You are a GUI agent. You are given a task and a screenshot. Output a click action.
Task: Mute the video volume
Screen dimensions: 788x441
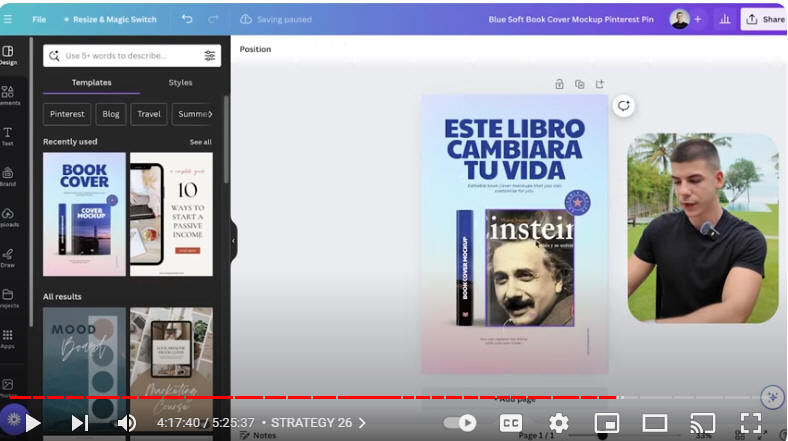(127, 423)
